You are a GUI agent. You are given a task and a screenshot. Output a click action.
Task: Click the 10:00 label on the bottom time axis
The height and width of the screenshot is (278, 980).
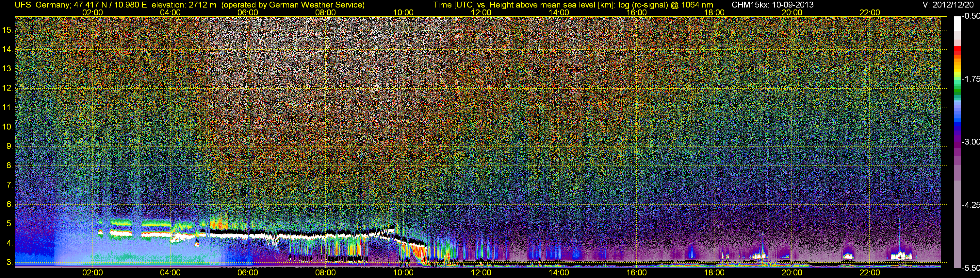tap(403, 273)
